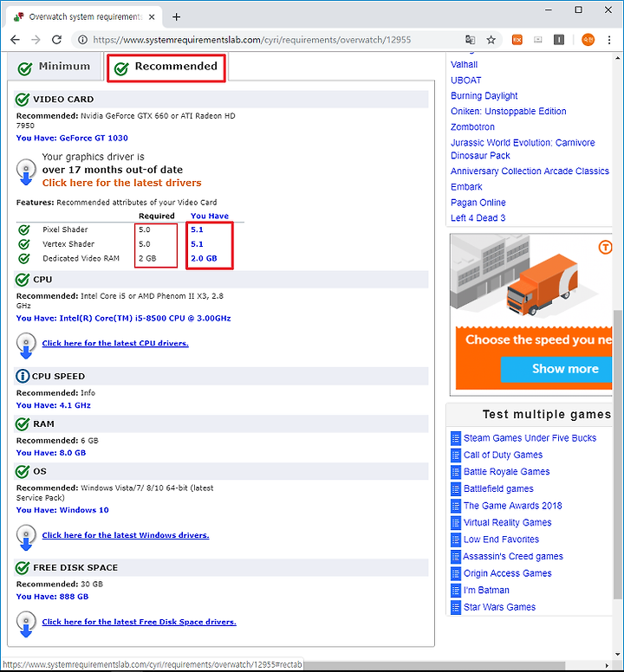Image resolution: width=624 pixels, height=672 pixels.
Task: Open the translate page icon
Action: pyautogui.click(x=470, y=40)
